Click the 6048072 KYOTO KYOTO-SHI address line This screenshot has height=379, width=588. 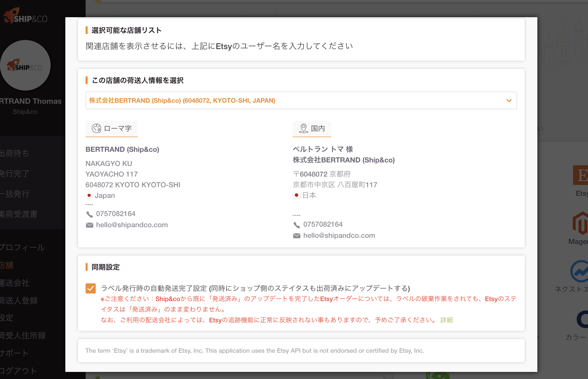[x=133, y=185]
